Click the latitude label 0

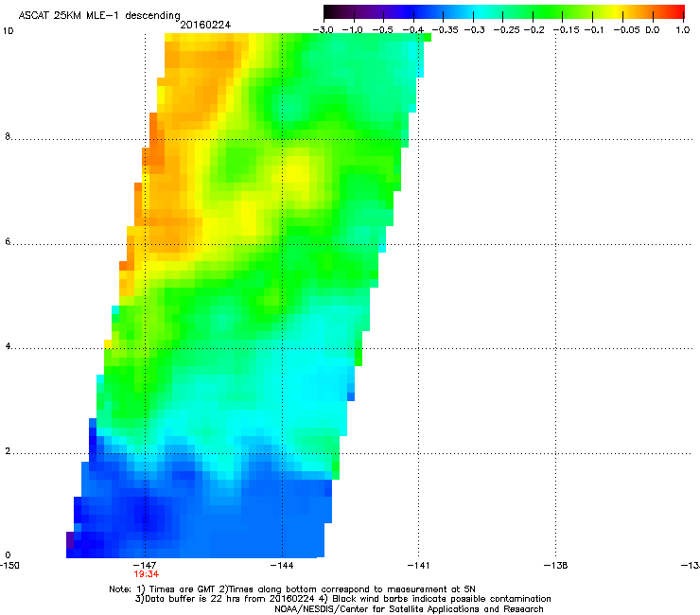point(8,555)
